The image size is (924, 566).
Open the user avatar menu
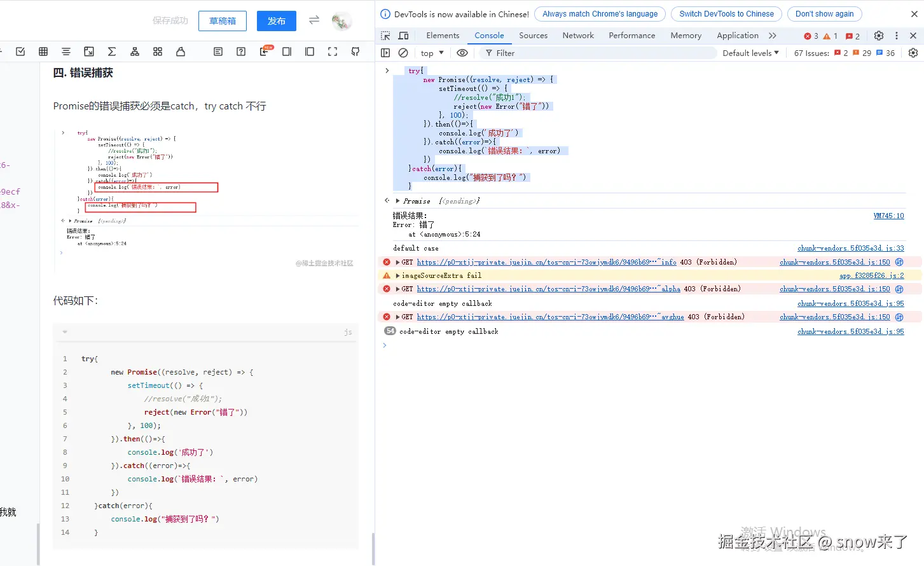click(x=341, y=21)
